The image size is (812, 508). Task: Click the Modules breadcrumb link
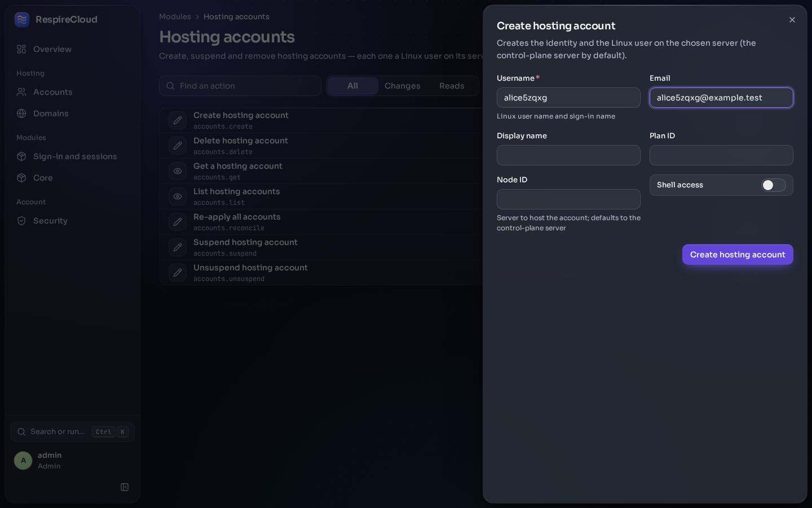175,17
